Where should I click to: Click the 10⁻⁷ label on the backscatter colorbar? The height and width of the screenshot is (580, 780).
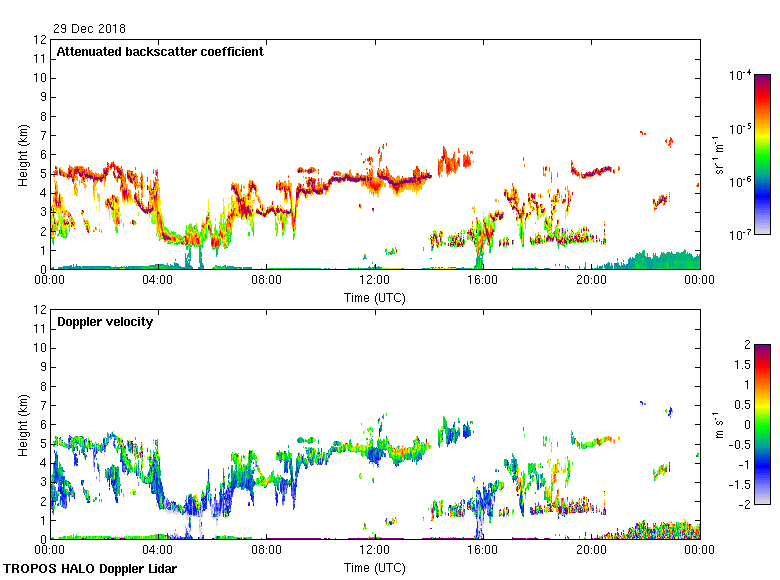pyautogui.click(x=740, y=235)
